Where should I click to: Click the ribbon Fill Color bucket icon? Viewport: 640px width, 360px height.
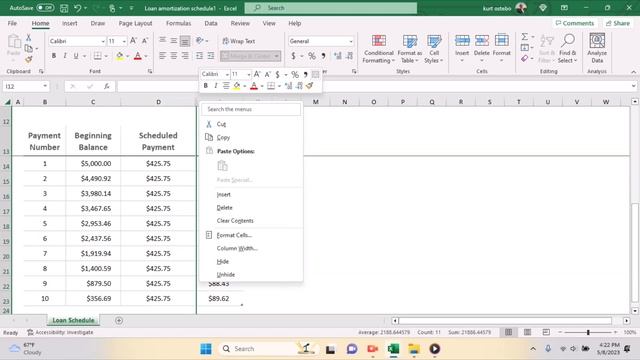120,56
